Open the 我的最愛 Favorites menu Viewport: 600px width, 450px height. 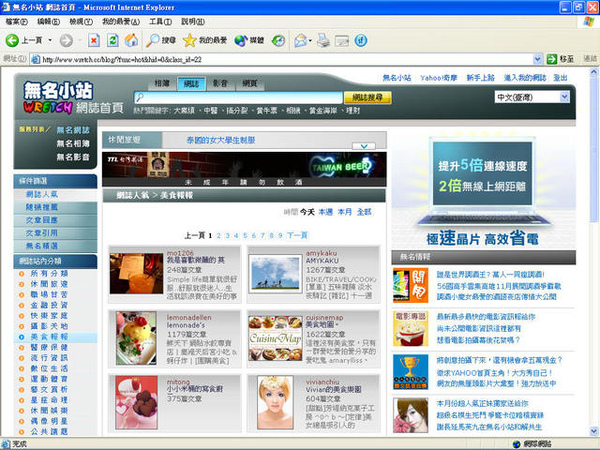[x=121, y=22]
